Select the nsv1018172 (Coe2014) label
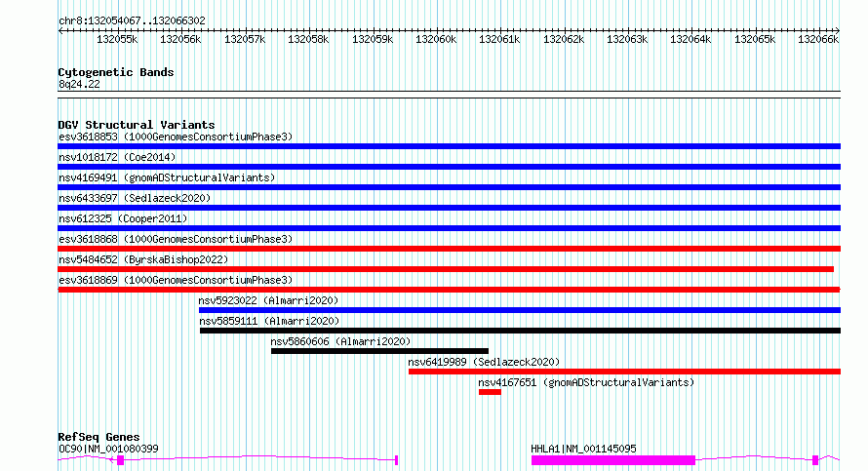 coord(117,157)
